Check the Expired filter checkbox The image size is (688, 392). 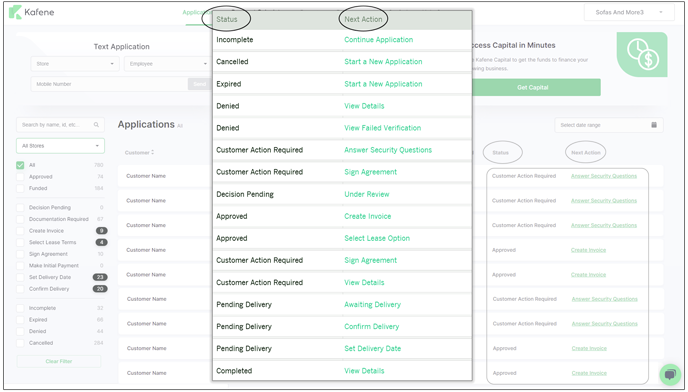tap(20, 320)
